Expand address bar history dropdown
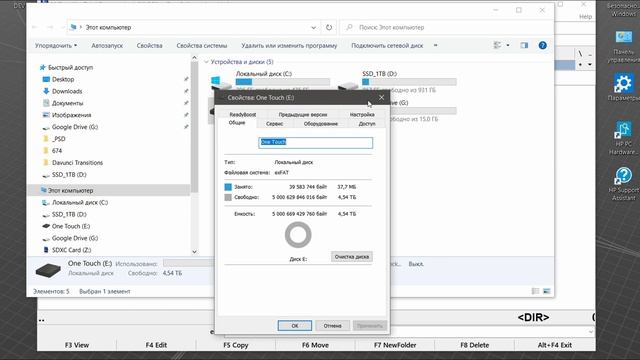640x360 pixels. [x=313, y=27]
